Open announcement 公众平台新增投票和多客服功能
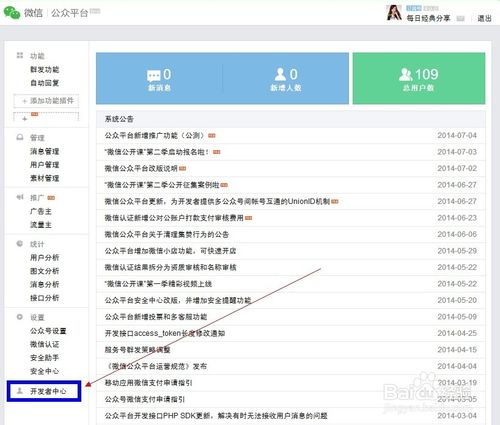Viewport: 500px width, 425px height. (x=156, y=317)
